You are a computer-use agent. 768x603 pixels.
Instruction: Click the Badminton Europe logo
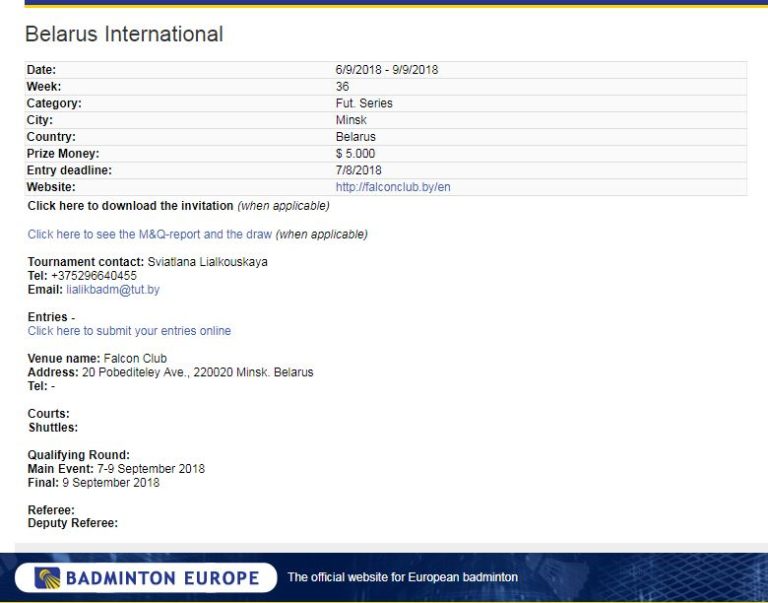(146, 578)
